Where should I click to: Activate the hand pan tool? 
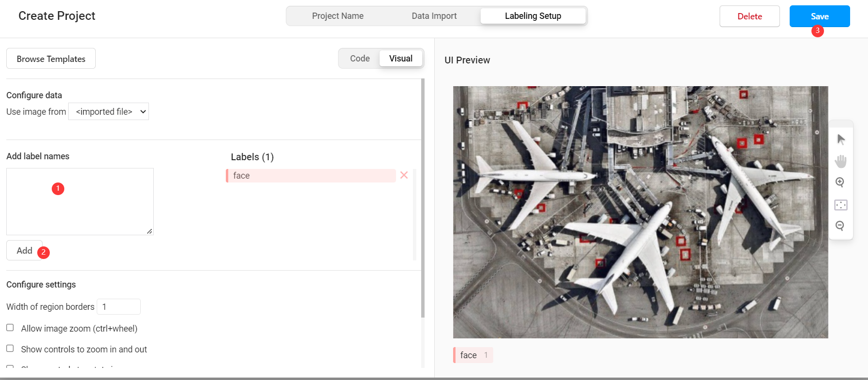point(841,161)
